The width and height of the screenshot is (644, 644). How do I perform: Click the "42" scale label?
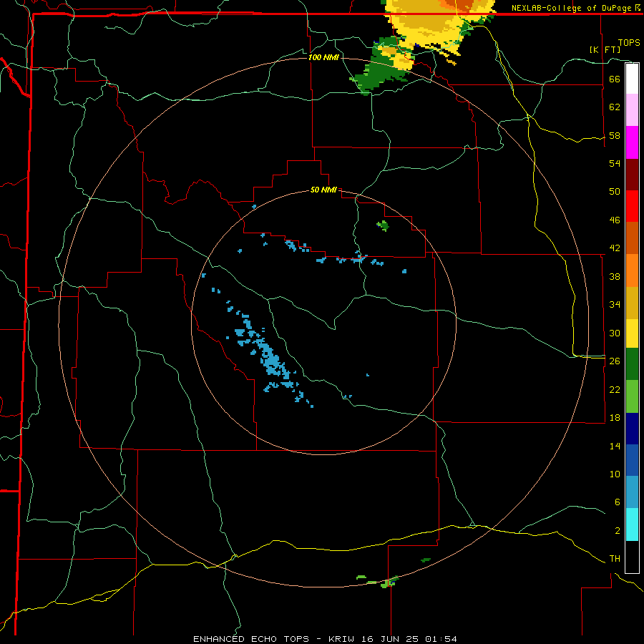click(x=615, y=248)
